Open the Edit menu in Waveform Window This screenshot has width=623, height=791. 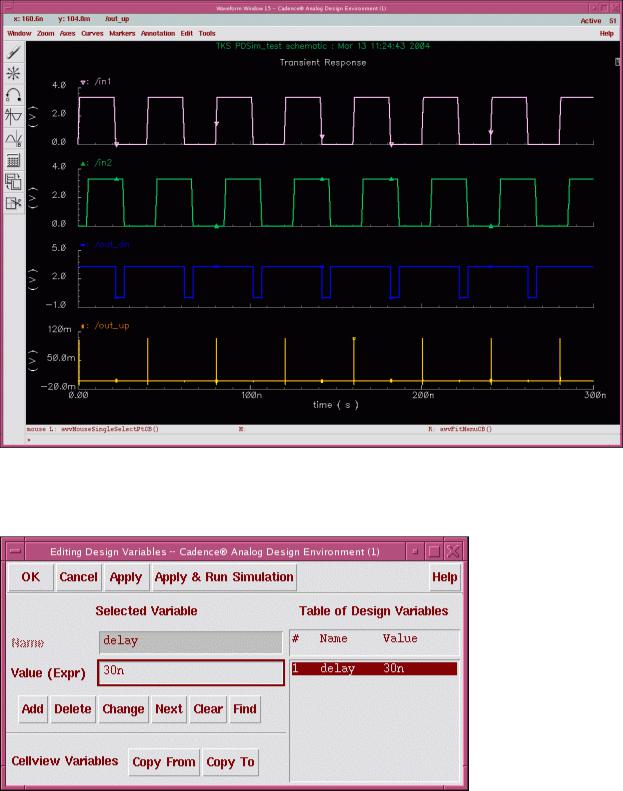click(187, 33)
